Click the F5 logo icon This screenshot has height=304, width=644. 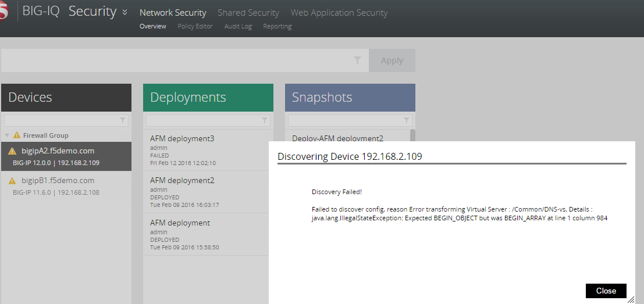point(5,13)
